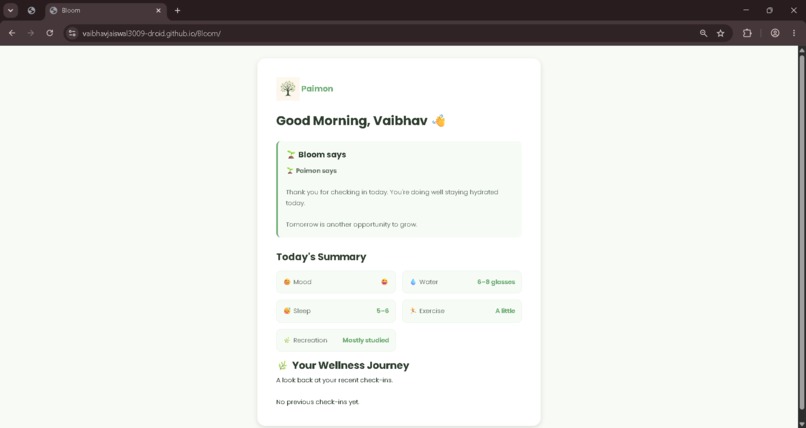The image size is (806, 428).
Task: Open a new browser tab with plus
Action: pos(177,10)
